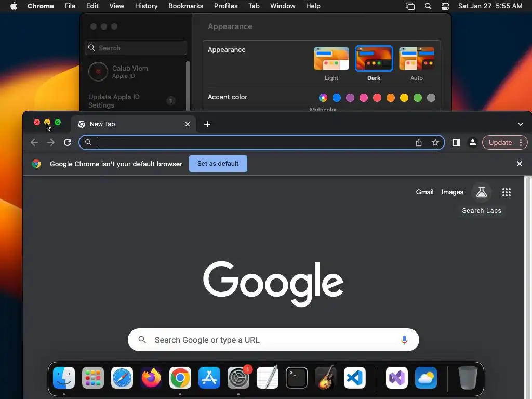Screen dimensions: 532x399
Task: Choose the blue accent color
Action: [337, 98]
